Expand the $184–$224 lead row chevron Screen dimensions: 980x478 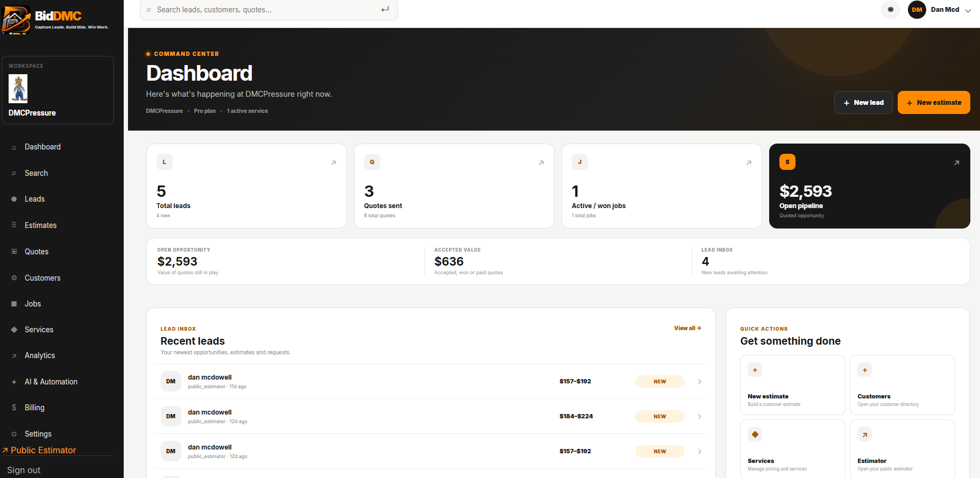(700, 416)
